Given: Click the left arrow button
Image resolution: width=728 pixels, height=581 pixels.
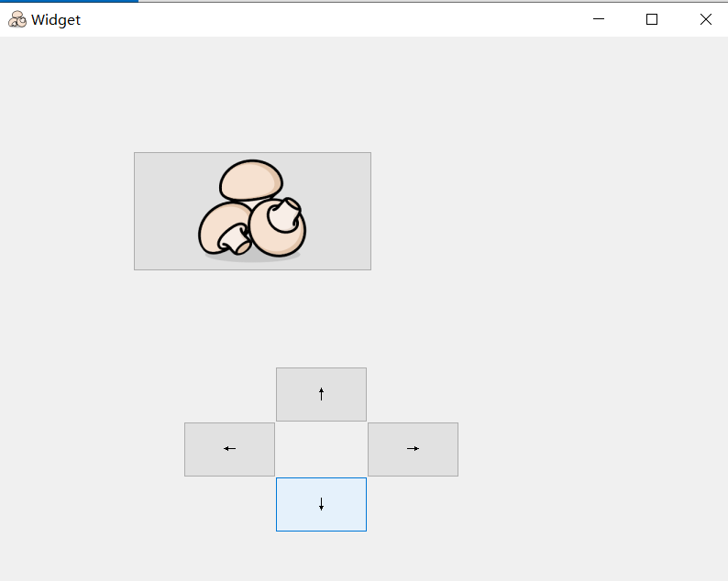Looking at the screenshot, I should 230,449.
